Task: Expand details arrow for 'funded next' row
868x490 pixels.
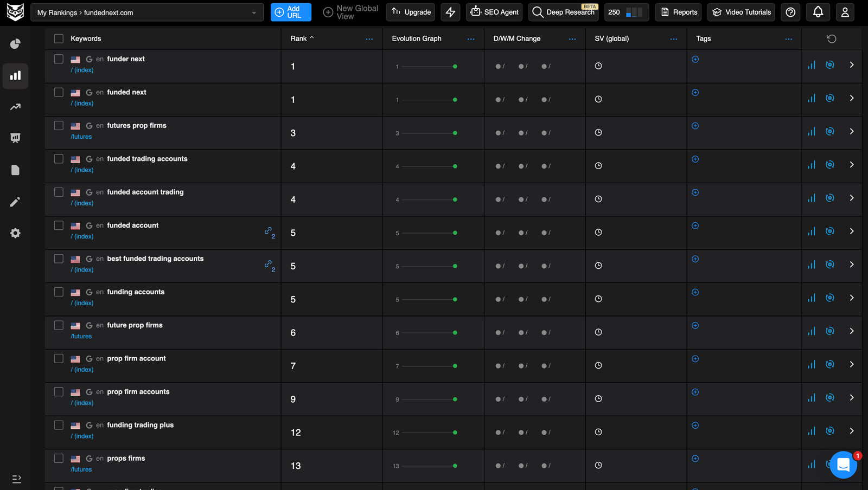Action: point(852,98)
